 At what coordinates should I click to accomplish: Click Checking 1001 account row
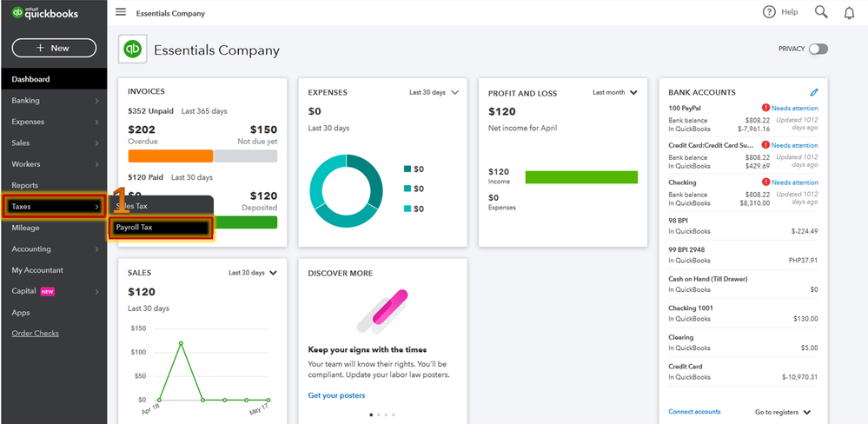pos(743,314)
